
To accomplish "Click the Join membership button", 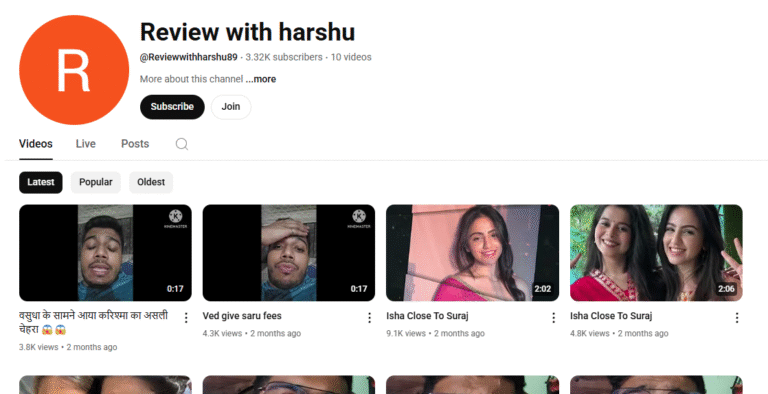I will tap(231, 107).
